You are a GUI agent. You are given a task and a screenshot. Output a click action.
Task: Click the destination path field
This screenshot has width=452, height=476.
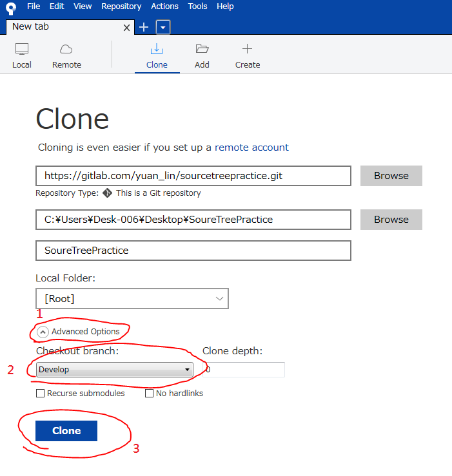(193, 220)
